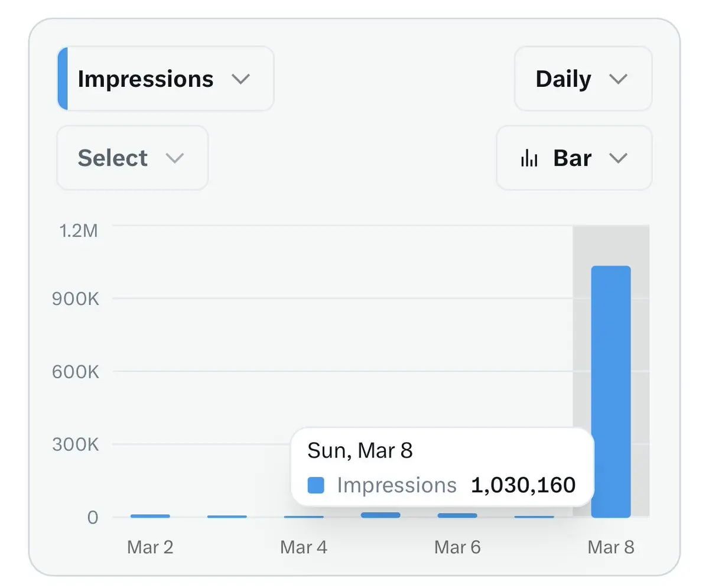Screen dimensions: 709x588
Task: Click the Mar 7 bar
Action: click(534, 516)
